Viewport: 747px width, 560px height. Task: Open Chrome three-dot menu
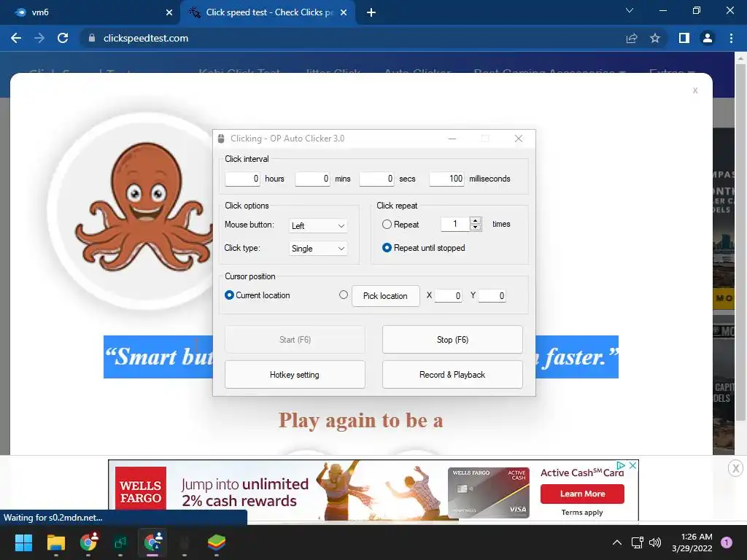731,38
